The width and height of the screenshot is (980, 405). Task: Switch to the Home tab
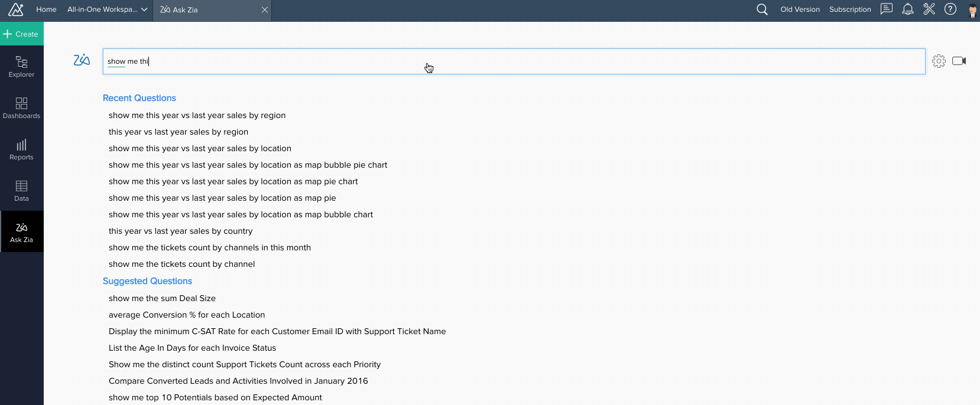46,9
